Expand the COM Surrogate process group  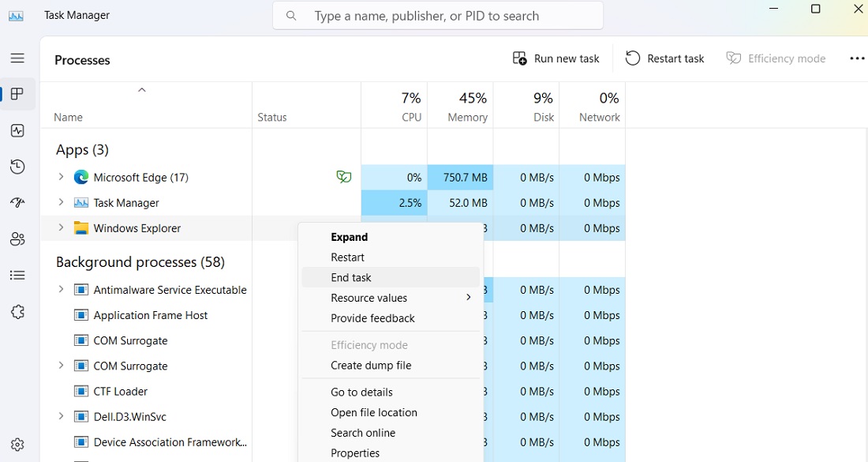click(62, 366)
